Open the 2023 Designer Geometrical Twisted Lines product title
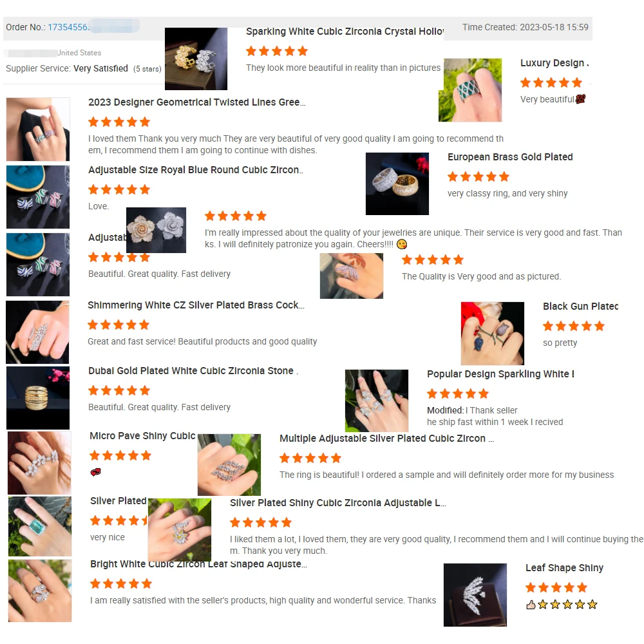 pos(196,102)
